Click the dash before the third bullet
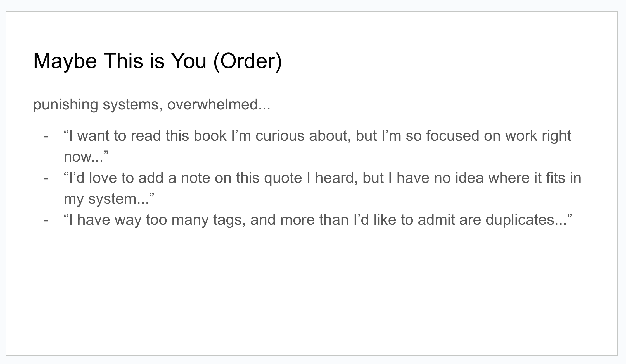Viewport: 626px width, 364px height. 46,220
